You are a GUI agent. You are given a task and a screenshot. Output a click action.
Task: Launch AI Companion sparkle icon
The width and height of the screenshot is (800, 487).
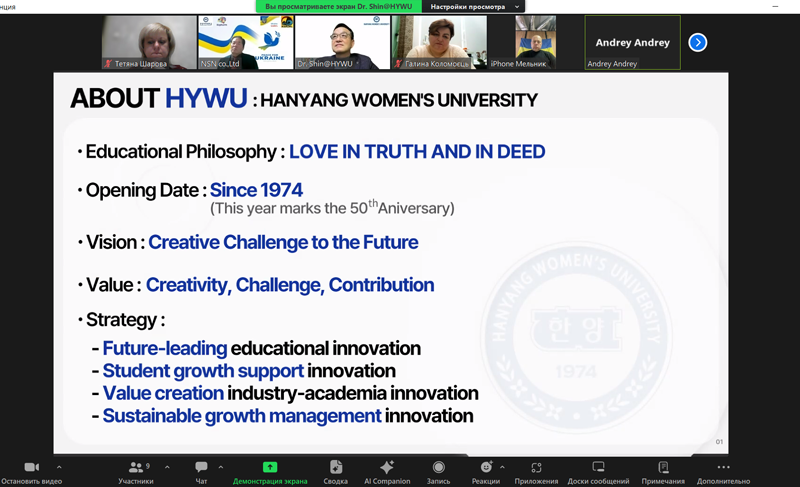coord(387,467)
